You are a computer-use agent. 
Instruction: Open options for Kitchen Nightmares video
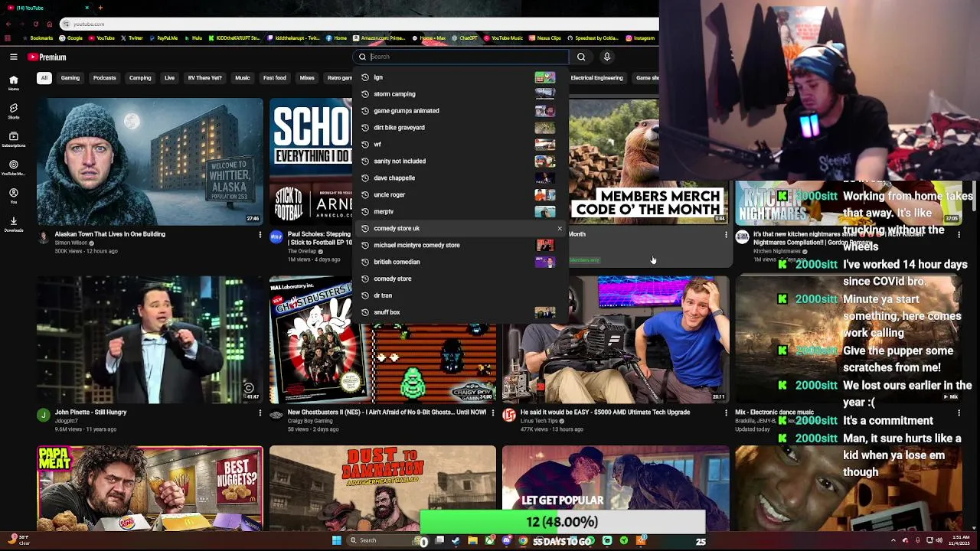coord(959,235)
